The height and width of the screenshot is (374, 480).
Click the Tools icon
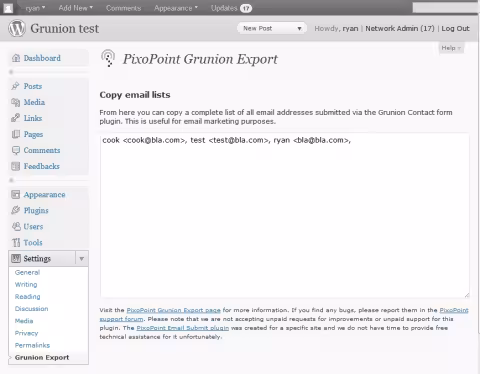16,242
